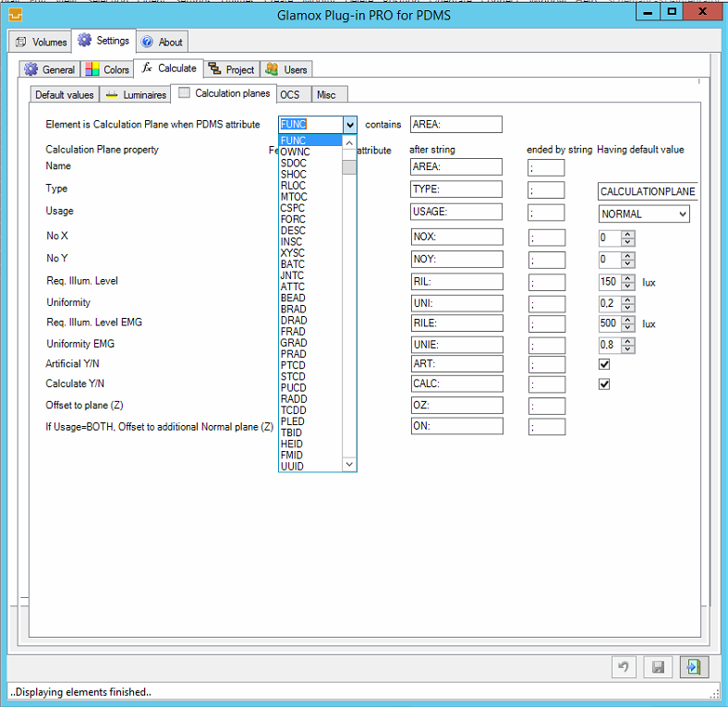Maximize the Glamox Plug-in window
The image size is (728, 707).
[x=672, y=12]
